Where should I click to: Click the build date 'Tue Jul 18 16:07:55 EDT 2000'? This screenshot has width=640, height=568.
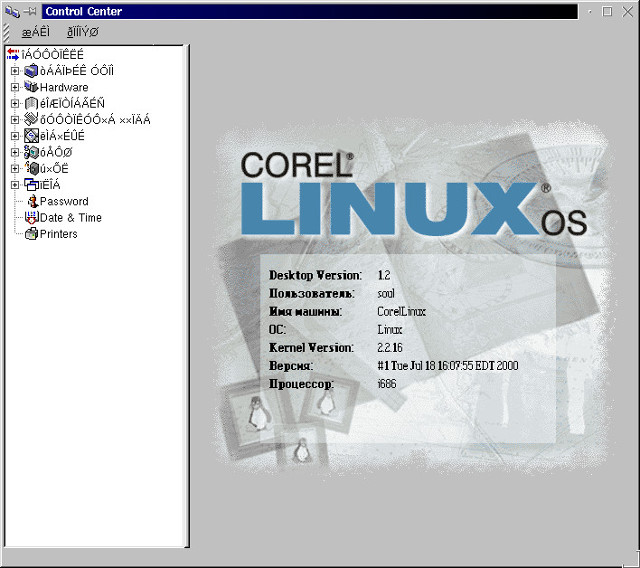point(455,366)
